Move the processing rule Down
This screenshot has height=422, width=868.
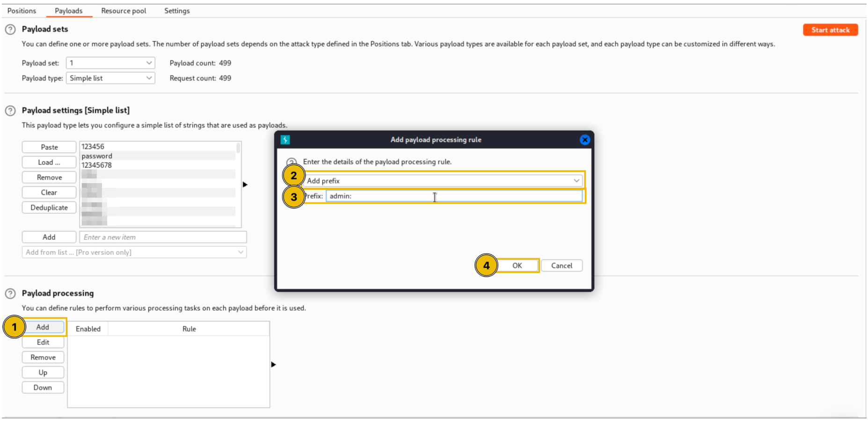tap(43, 387)
